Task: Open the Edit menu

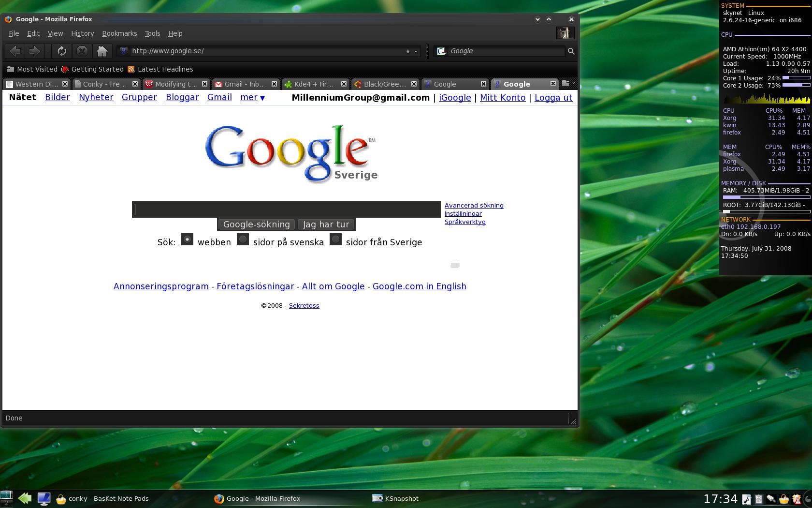Action: point(33,33)
